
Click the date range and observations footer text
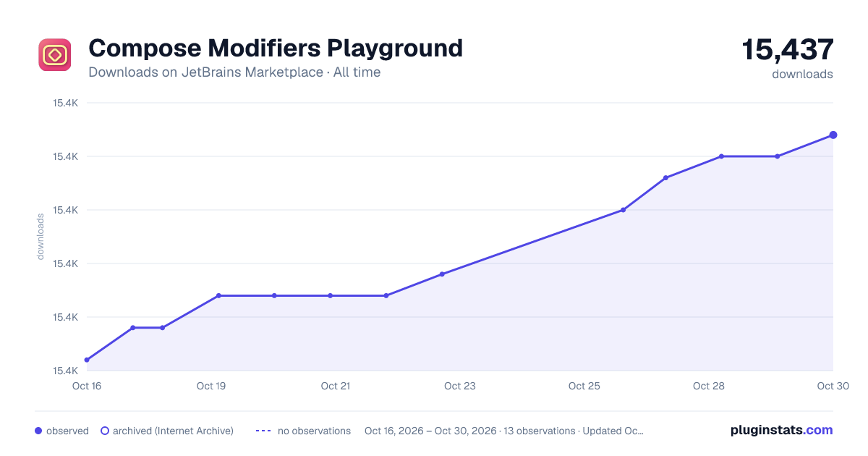point(504,431)
